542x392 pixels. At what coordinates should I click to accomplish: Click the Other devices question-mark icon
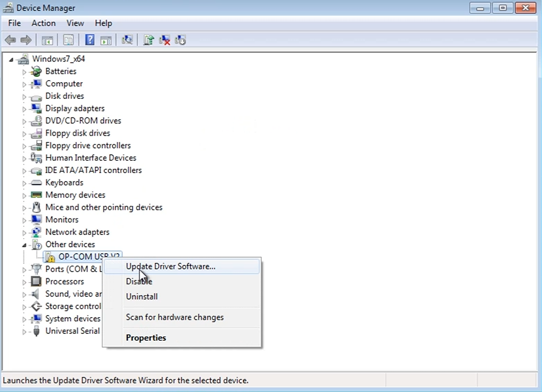(36, 245)
